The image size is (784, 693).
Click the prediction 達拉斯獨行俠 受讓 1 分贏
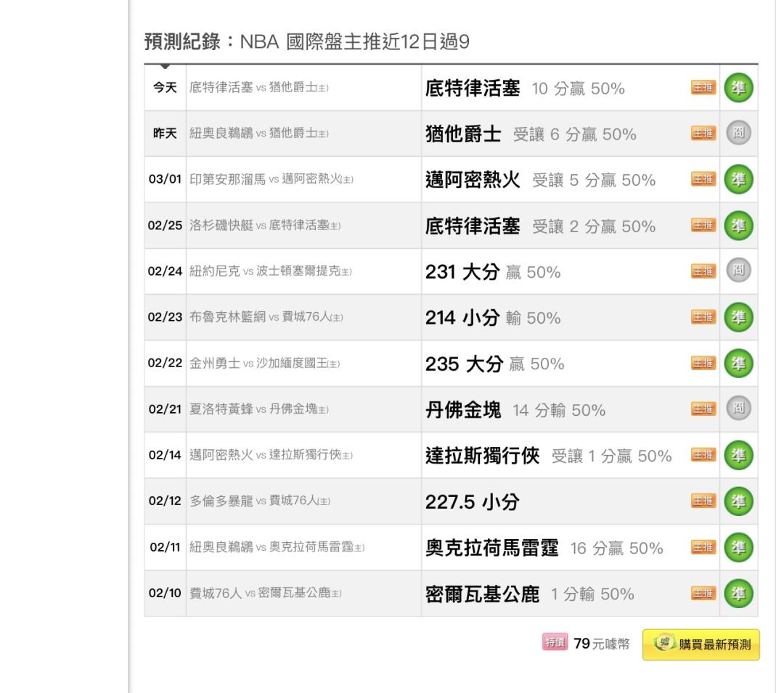pyautogui.click(x=549, y=456)
